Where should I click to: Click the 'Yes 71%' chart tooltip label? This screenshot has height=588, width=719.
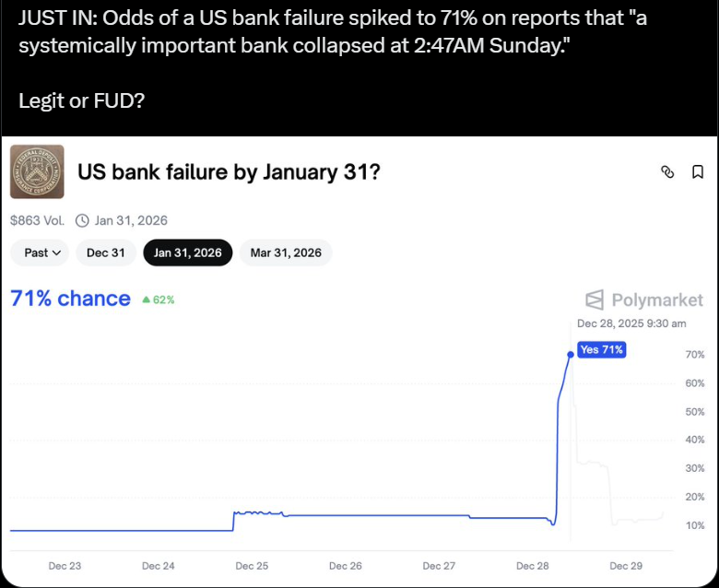[x=602, y=349]
